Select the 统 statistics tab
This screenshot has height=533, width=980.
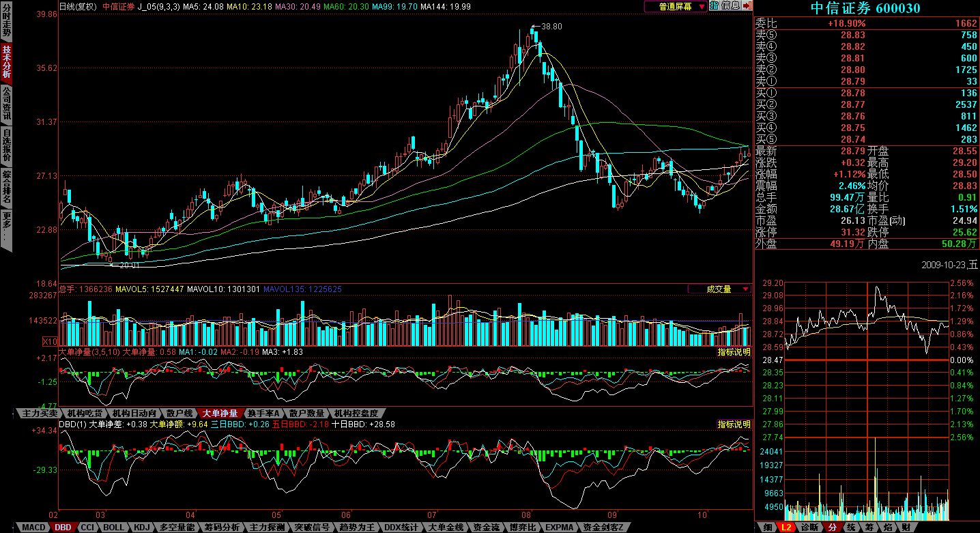tap(850, 528)
